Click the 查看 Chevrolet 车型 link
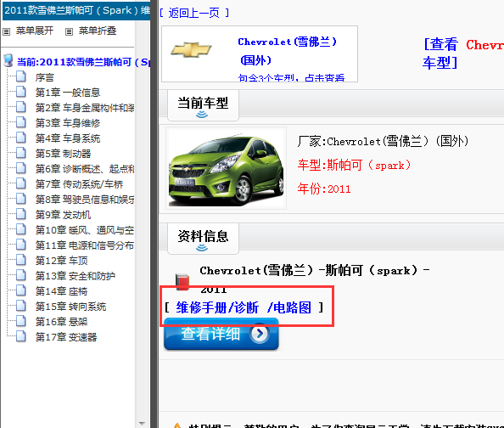The image size is (504, 428). pyautogui.click(x=463, y=53)
